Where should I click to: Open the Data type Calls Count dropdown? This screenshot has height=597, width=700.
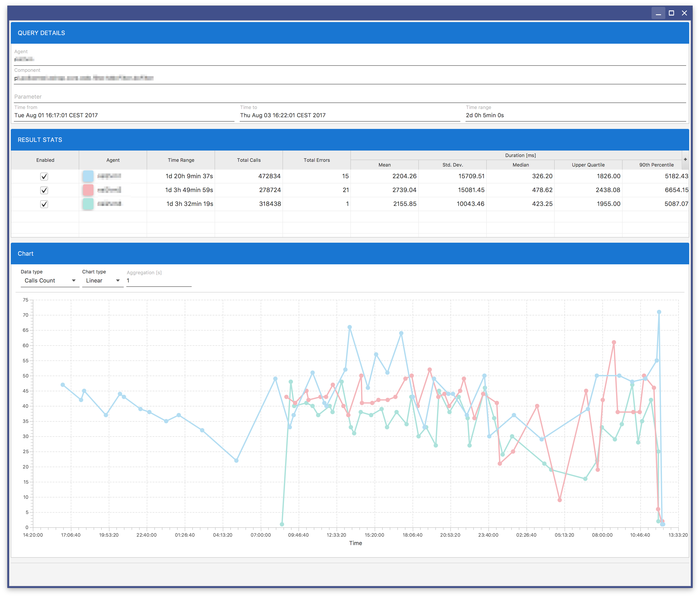[50, 280]
